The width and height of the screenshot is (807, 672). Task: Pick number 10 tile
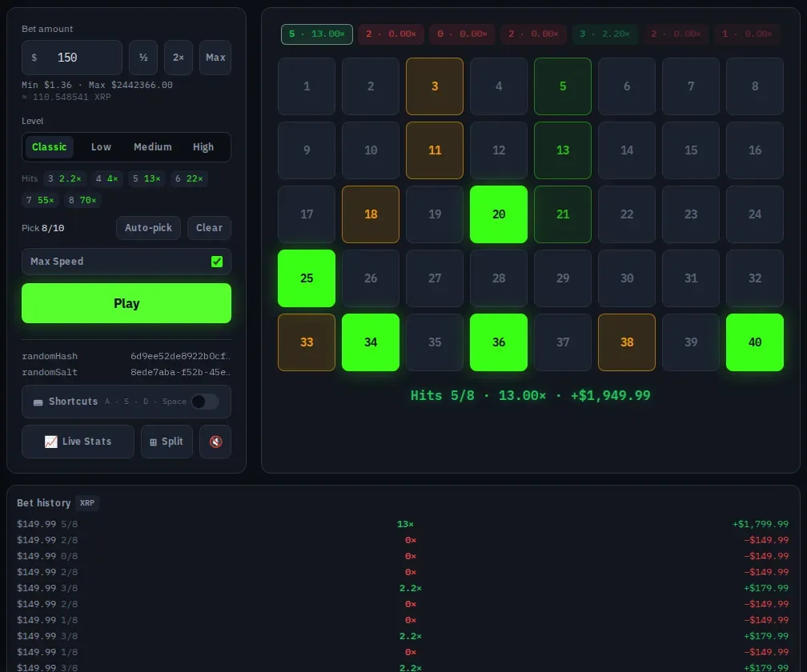371,150
